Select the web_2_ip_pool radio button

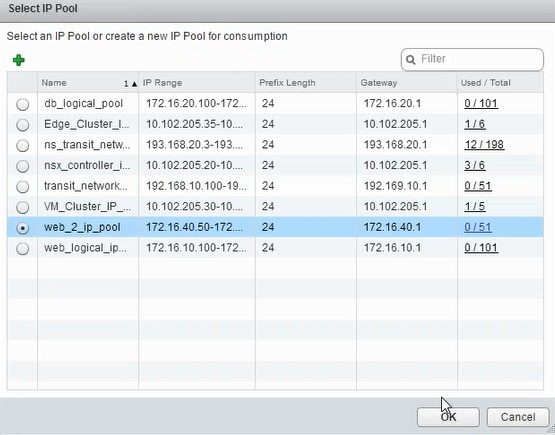(23, 228)
